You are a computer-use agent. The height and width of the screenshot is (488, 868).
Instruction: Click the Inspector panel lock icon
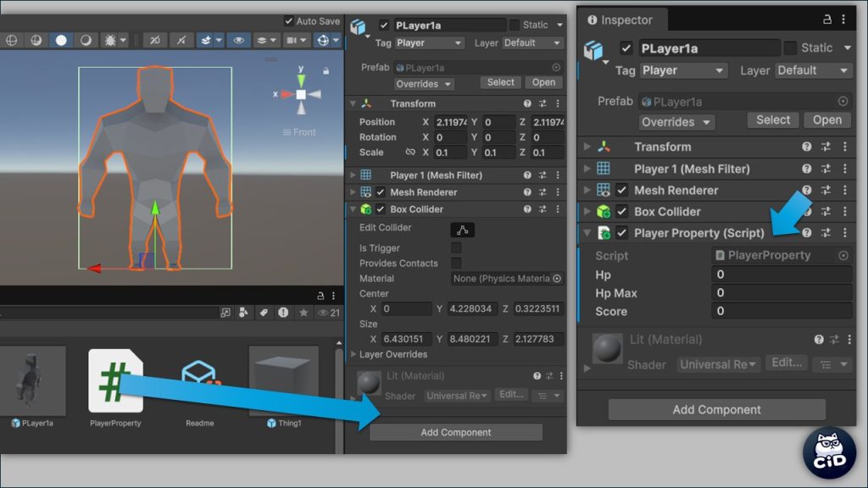click(x=827, y=19)
